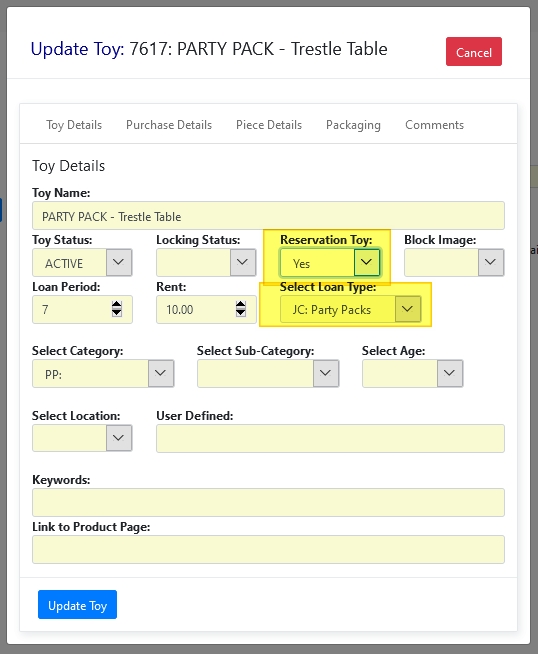This screenshot has width=538, height=654.
Task: Open the Toy Status dropdown
Action: (82, 262)
